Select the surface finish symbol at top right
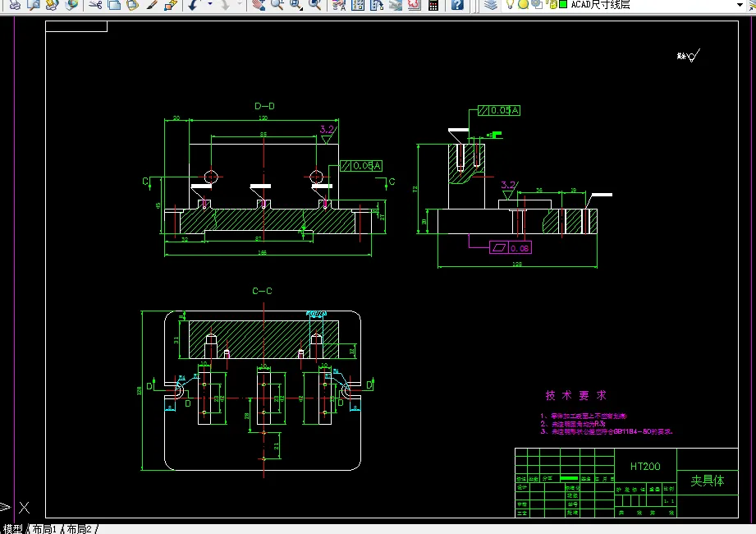 pos(689,56)
